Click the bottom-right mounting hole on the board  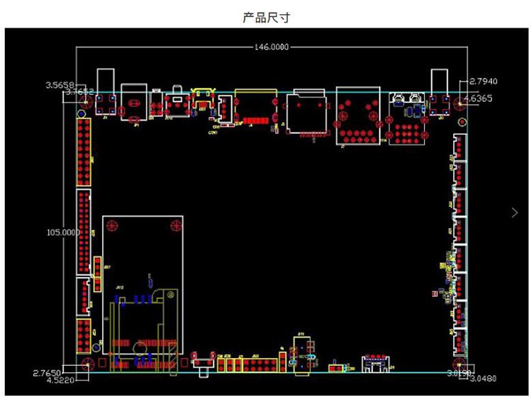(x=455, y=364)
